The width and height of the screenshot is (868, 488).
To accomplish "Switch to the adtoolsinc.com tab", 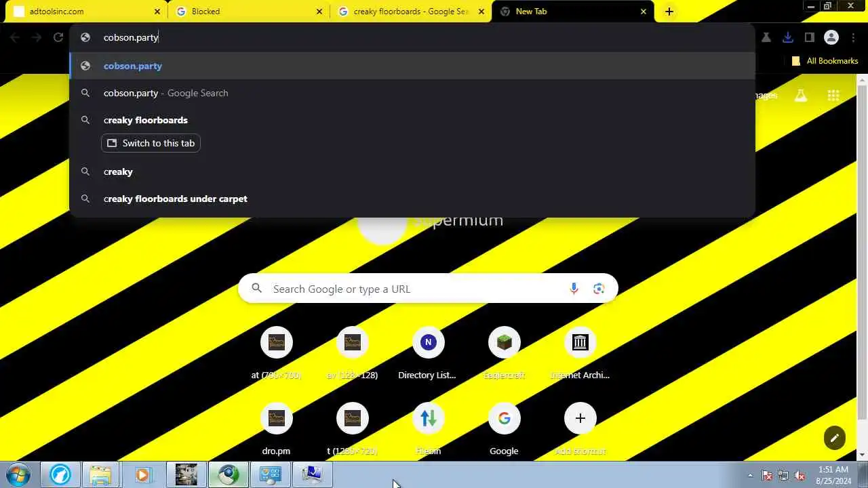I will (x=83, y=12).
